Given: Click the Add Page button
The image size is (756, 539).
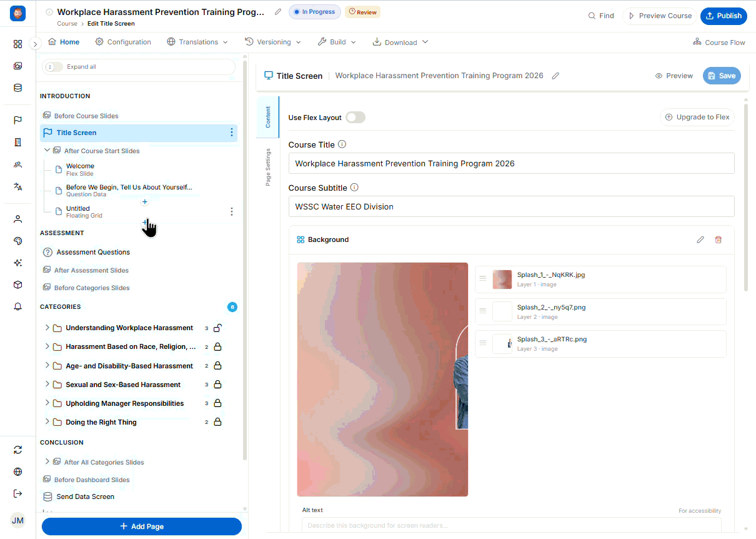Looking at the screenshot, I should click(x=142, y=526).
